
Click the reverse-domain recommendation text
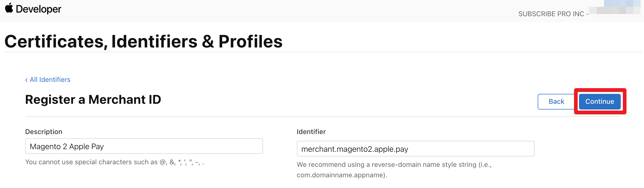pos(394,165)
